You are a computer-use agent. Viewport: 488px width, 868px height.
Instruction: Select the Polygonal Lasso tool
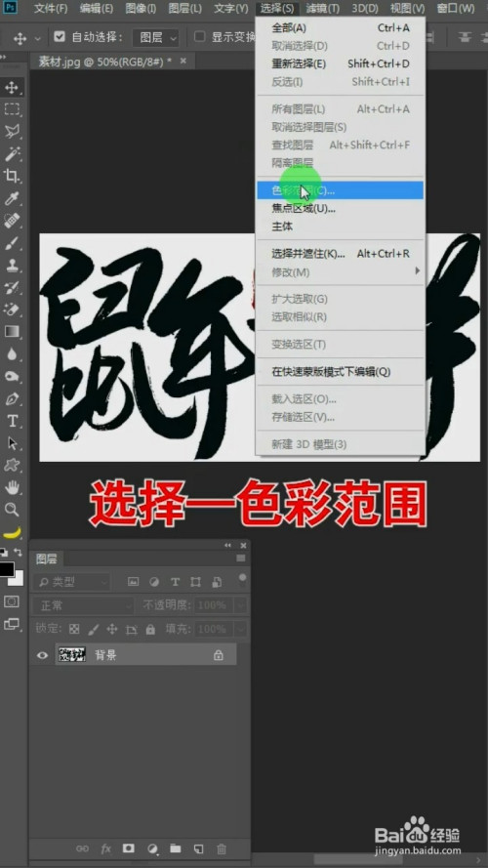click(12, 131)
